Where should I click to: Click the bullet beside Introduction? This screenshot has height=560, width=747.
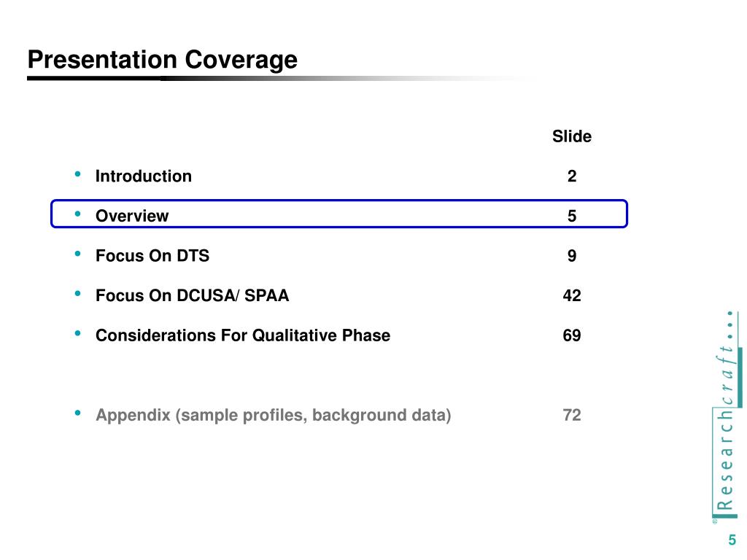tap(77, 175)
